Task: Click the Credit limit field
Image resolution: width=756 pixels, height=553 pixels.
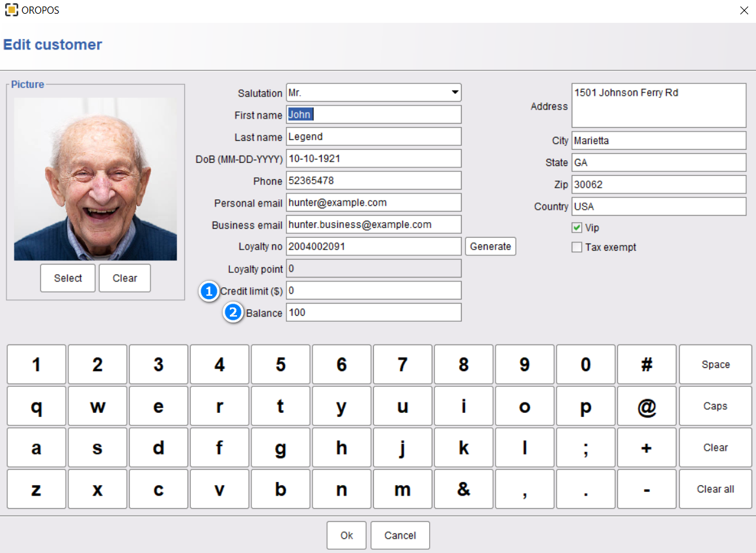Action: (374, 291)
